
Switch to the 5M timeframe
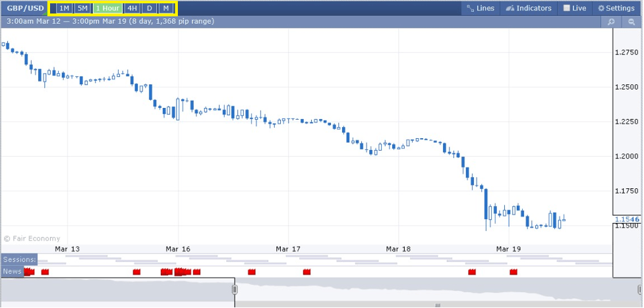pyautogui.click(x=82, y=8)
